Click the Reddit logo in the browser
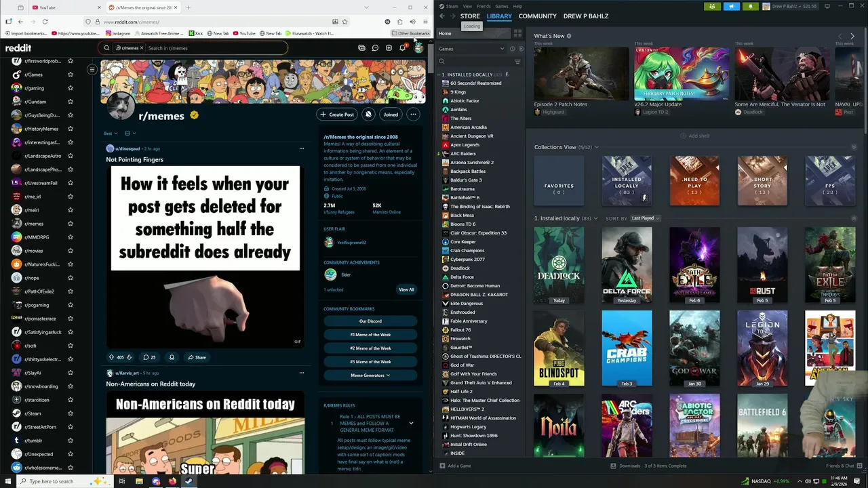 pos(18,48)
